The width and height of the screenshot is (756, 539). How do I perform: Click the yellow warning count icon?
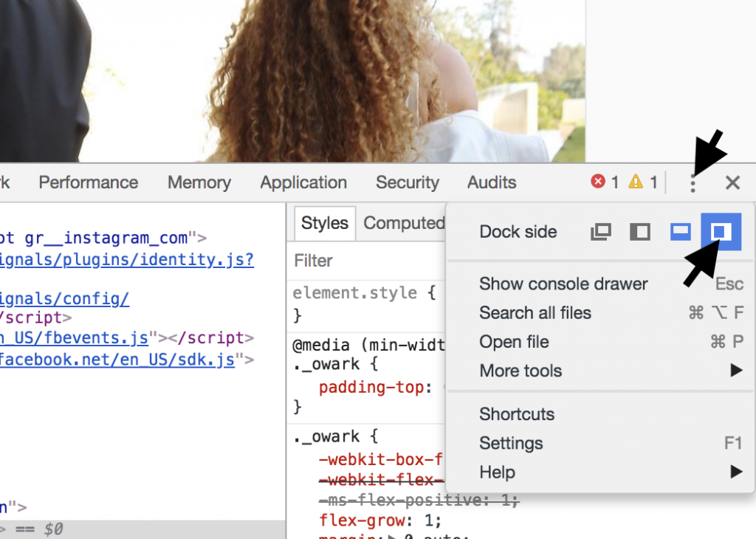point(636,182)
